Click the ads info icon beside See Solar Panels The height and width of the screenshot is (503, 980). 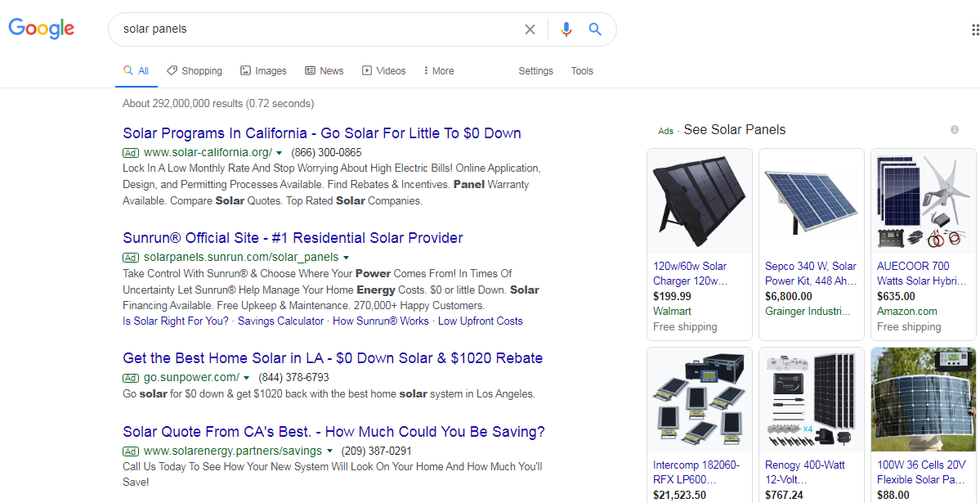(955, 129)
